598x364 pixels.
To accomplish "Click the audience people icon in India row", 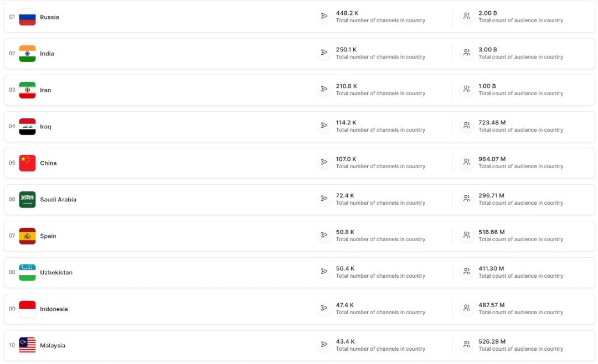I will (466, 53).
